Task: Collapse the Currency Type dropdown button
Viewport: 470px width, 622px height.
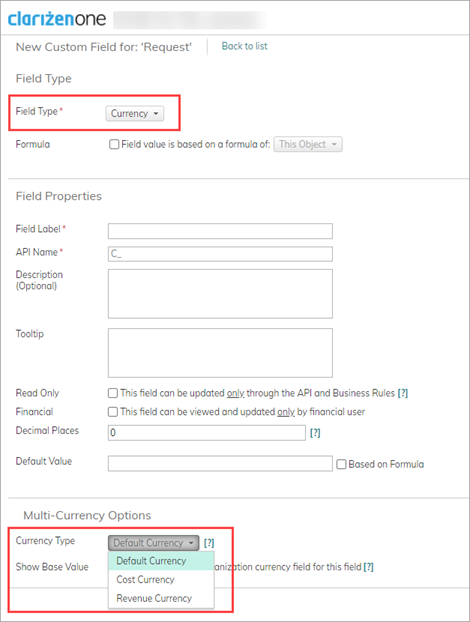Action: 153,543
